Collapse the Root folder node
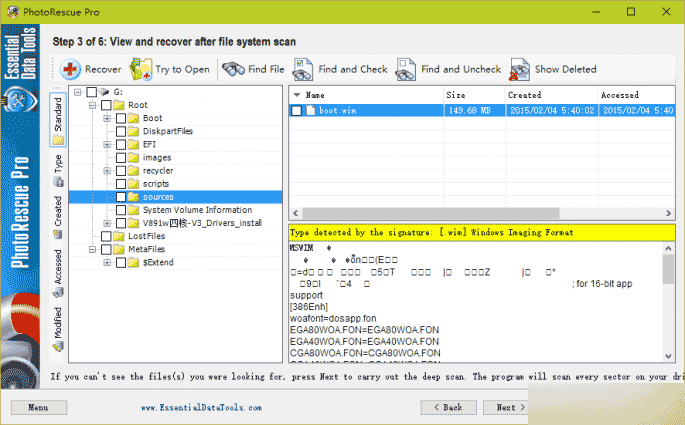The width and height of the screenshot is (685, 425). point(93,105)
